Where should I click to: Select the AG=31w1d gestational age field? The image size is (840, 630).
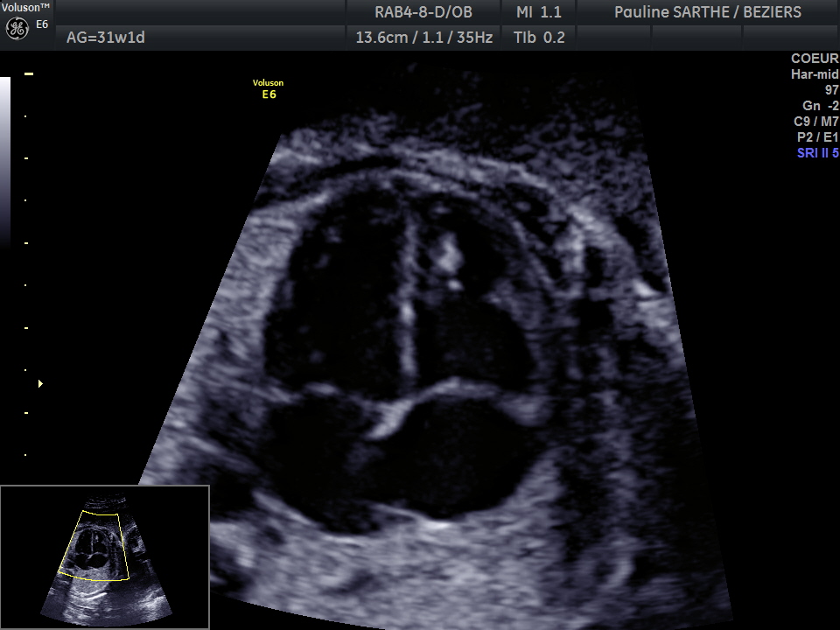pyautogui.click(x=107, y=38)
